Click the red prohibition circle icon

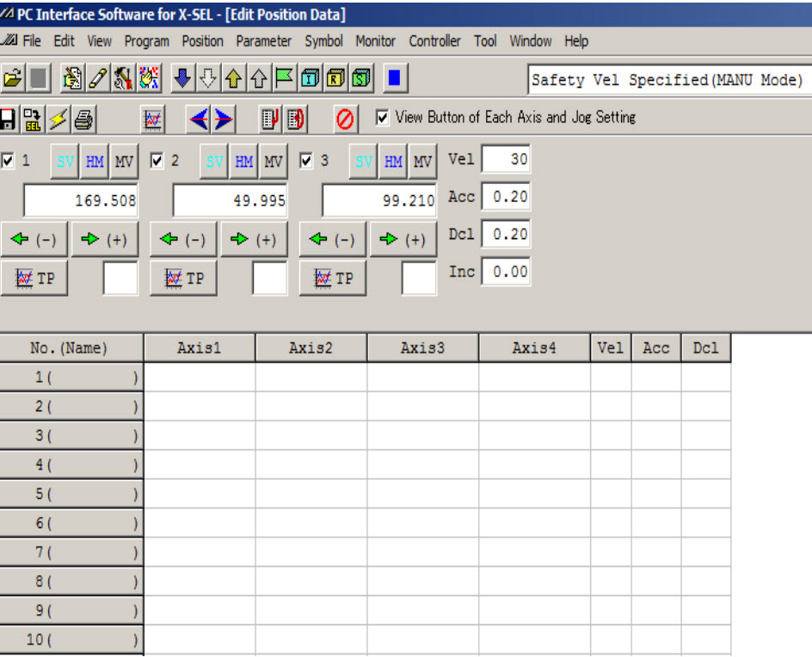(345, 120)
